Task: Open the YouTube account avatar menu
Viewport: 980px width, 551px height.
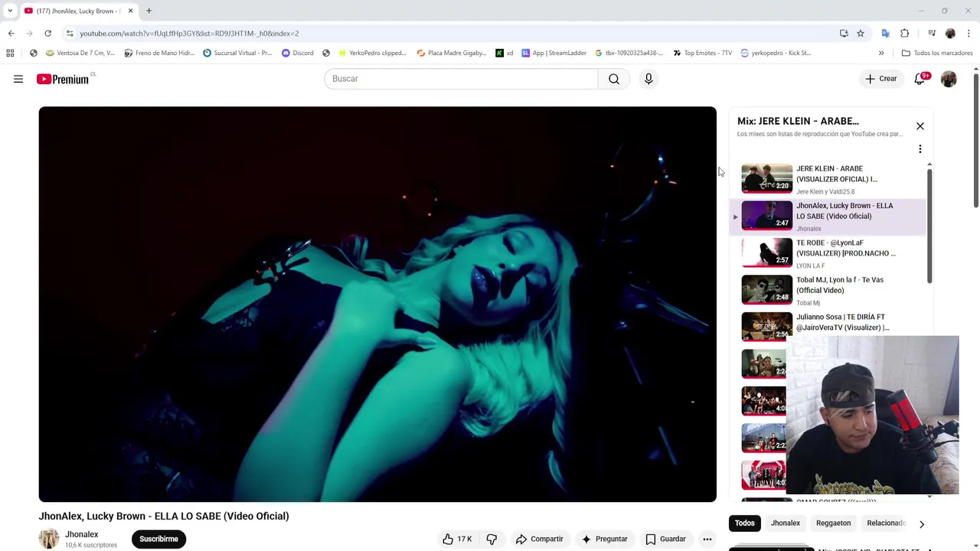Action: 949,79
